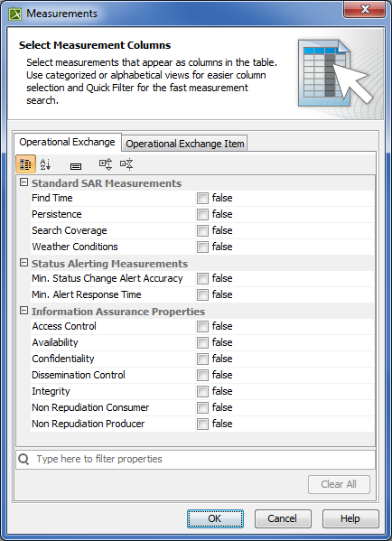392x541 pixels.
Task: Select the Integrity row label
Action: pos(51,391)
